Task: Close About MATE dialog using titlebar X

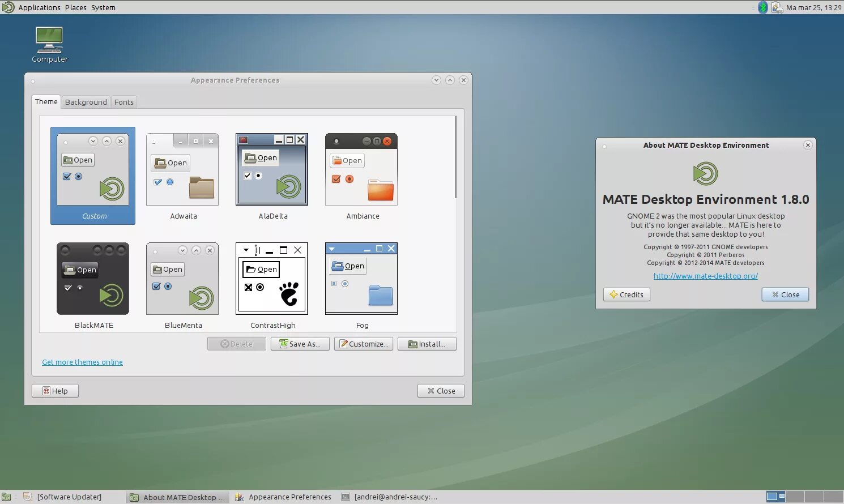Action: click(x=808, y=145)
